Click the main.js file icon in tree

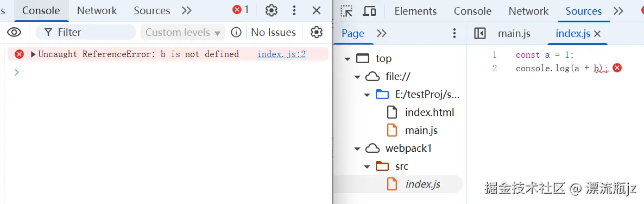392,131
